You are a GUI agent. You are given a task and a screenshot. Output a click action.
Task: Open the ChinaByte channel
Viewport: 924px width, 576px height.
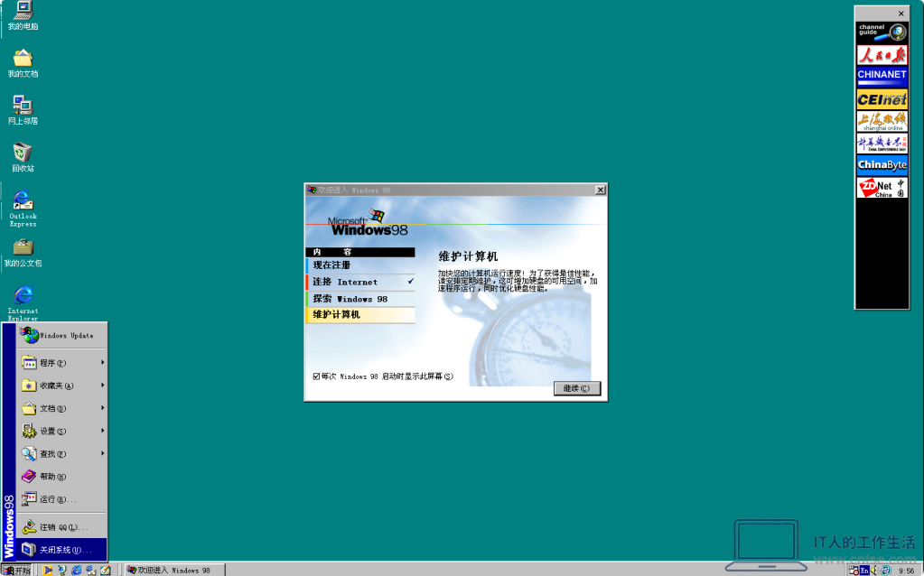(882, 165)
